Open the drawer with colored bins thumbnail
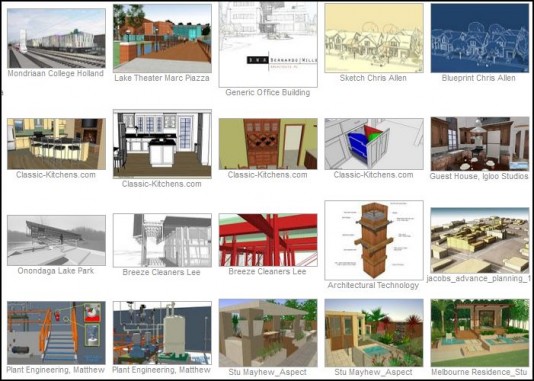The height and width of the screenshot is (381, 534). (374, 144)
